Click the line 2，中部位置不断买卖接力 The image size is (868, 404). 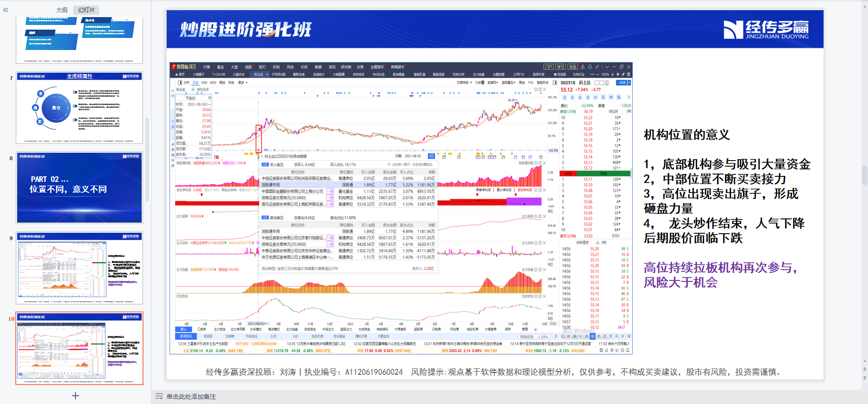coord(715,179)
